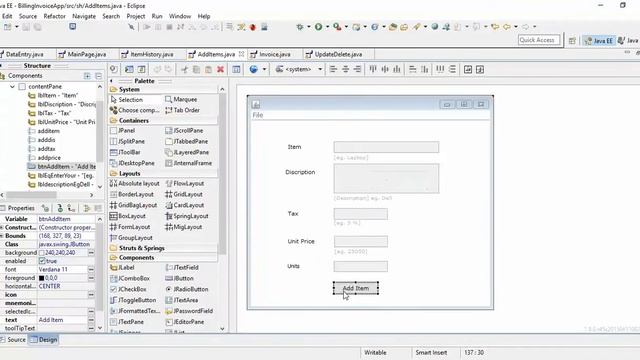Screen dimensions: 640x360
Task: Open the dropdown arrow beside globe icon
Action: (264, 69)
